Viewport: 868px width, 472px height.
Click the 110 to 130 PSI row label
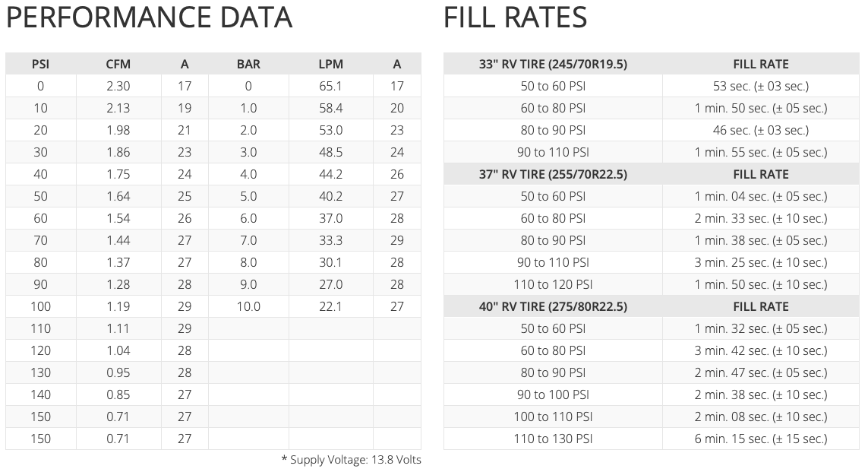[x=553, y=439]
